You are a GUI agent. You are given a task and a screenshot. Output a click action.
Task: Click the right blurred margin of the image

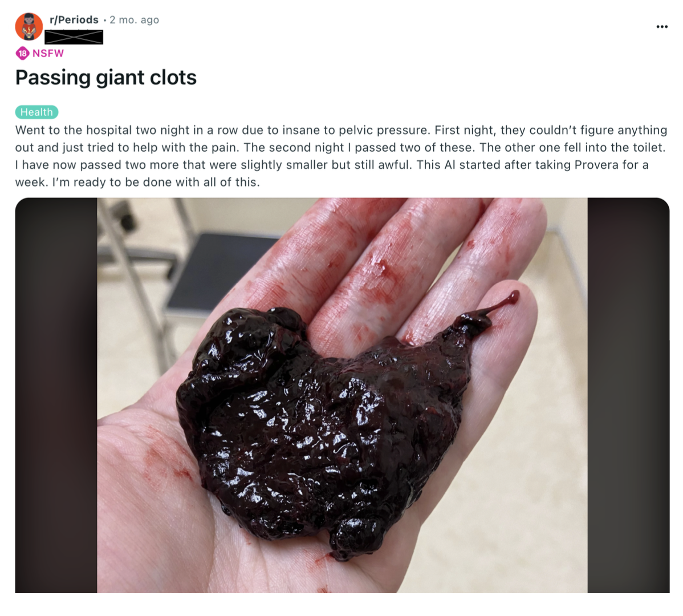(x=628, y=395)
